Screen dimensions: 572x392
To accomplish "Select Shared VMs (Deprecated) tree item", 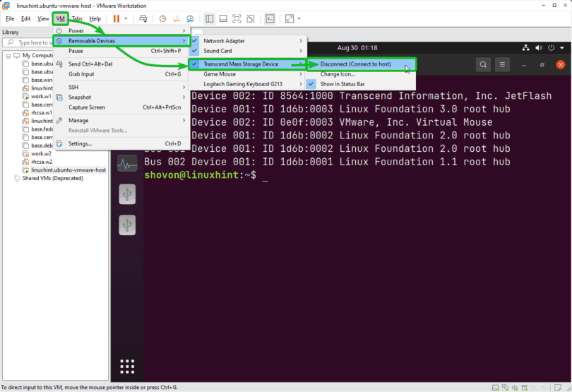I will (52, 178).
